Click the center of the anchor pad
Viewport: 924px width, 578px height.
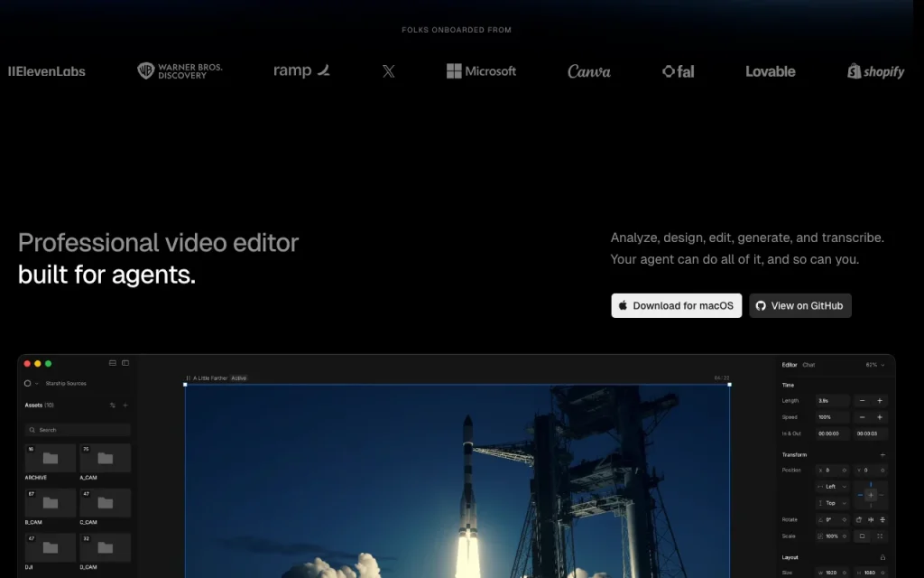tap(871, 495)
